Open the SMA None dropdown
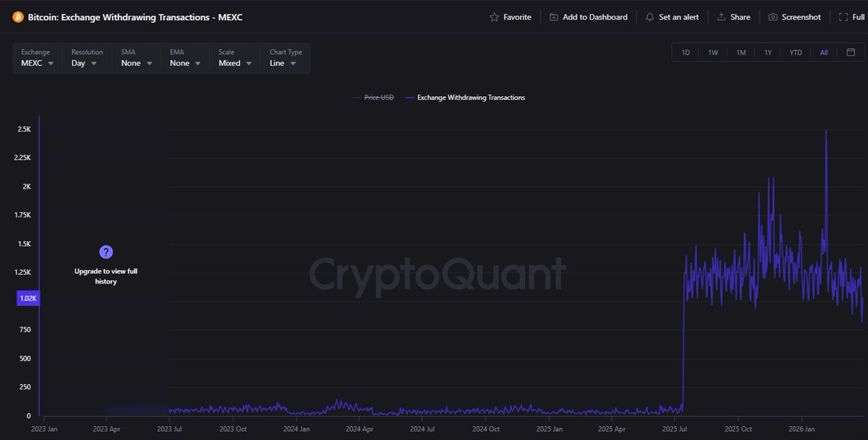This screenshot has height=440, width=868. [x=137, y=58]
